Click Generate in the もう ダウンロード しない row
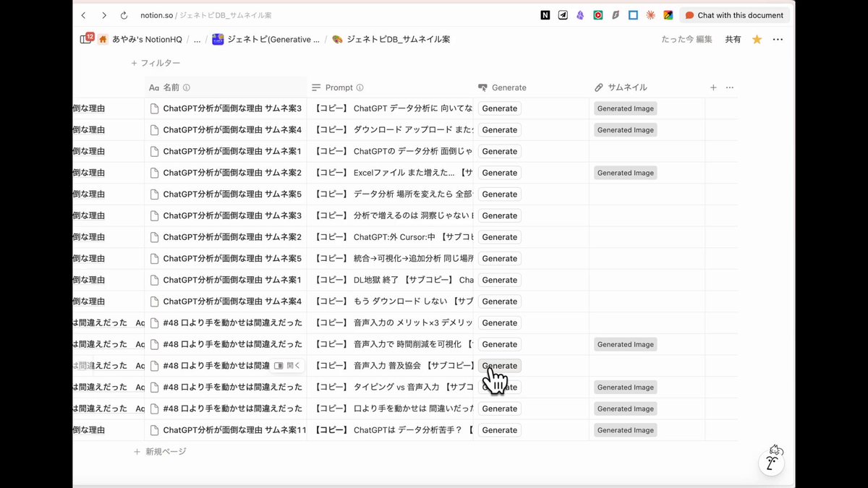 [x=499, y=301]
